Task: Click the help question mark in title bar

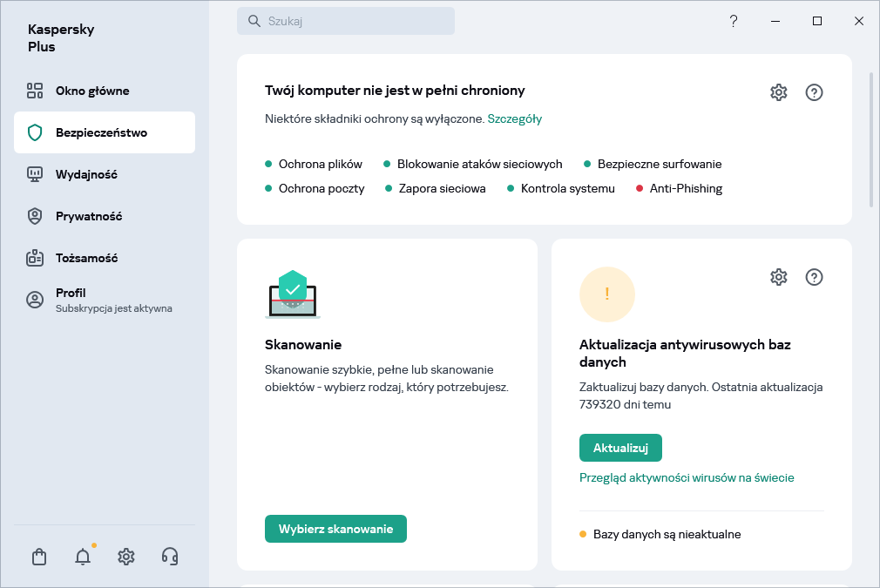Action: 734,21
